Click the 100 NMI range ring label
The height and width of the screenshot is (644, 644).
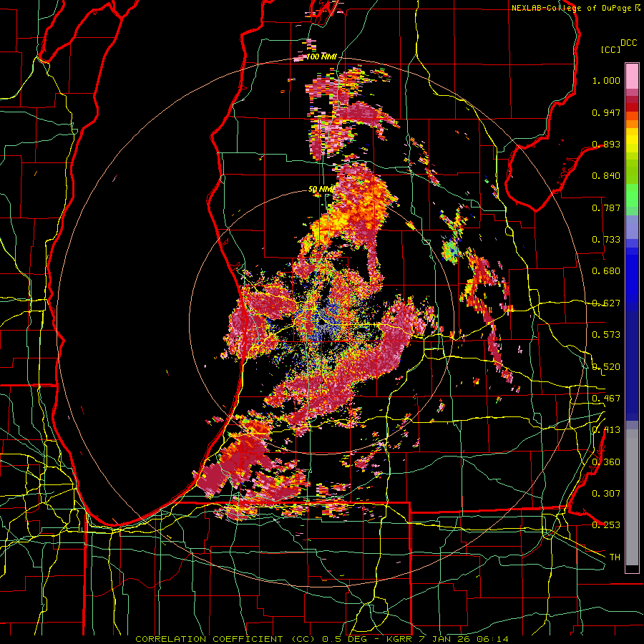tap(321, 57)
